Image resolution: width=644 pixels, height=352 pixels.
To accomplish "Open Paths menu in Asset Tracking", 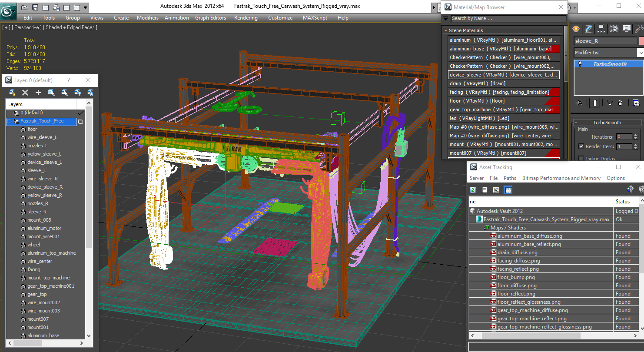I will tap(510, 178).
